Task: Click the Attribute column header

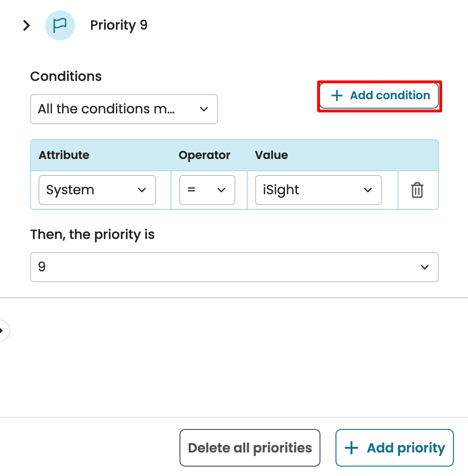Action: [64, 155]
